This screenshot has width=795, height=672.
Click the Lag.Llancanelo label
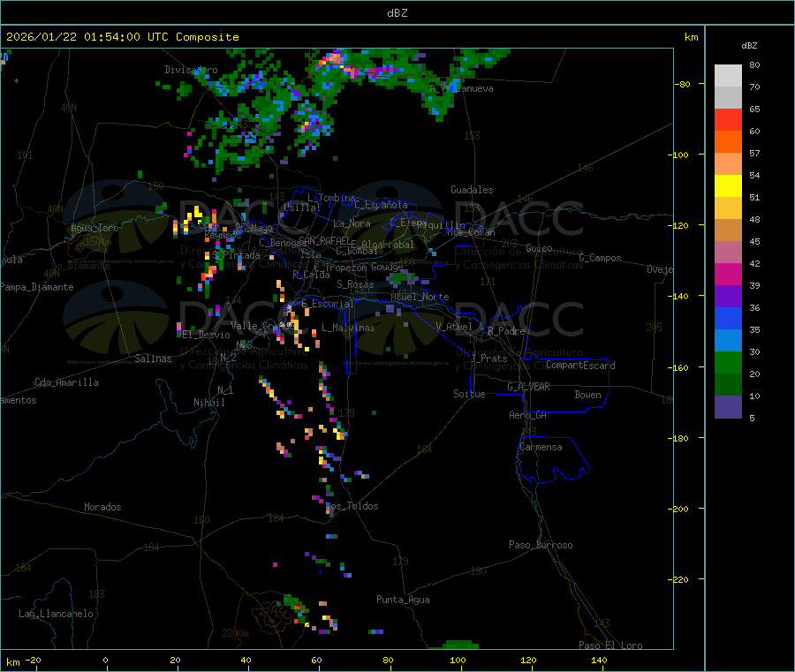[57, 614]
